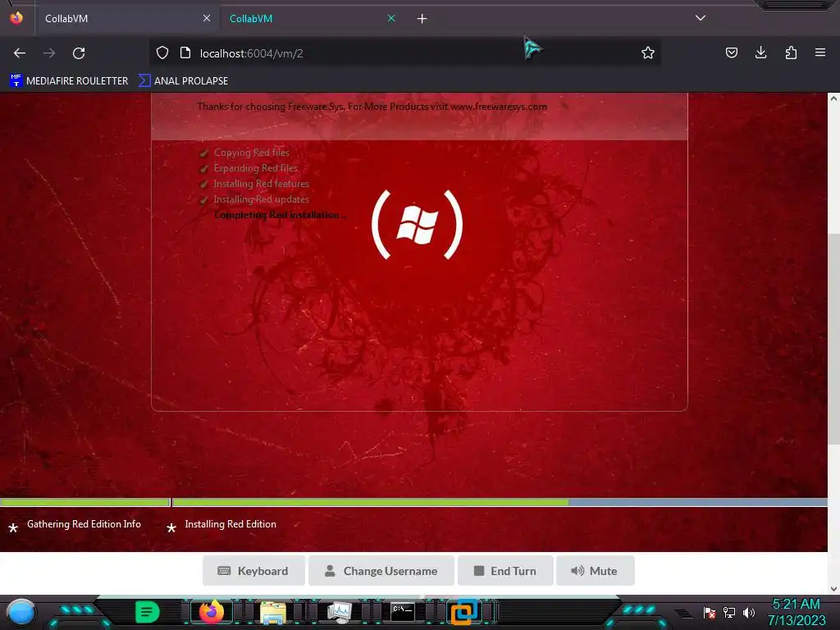This screenshot has height=630, width=840.
Task: Click the volume speaker tray icon
Action: pos(749,612)
